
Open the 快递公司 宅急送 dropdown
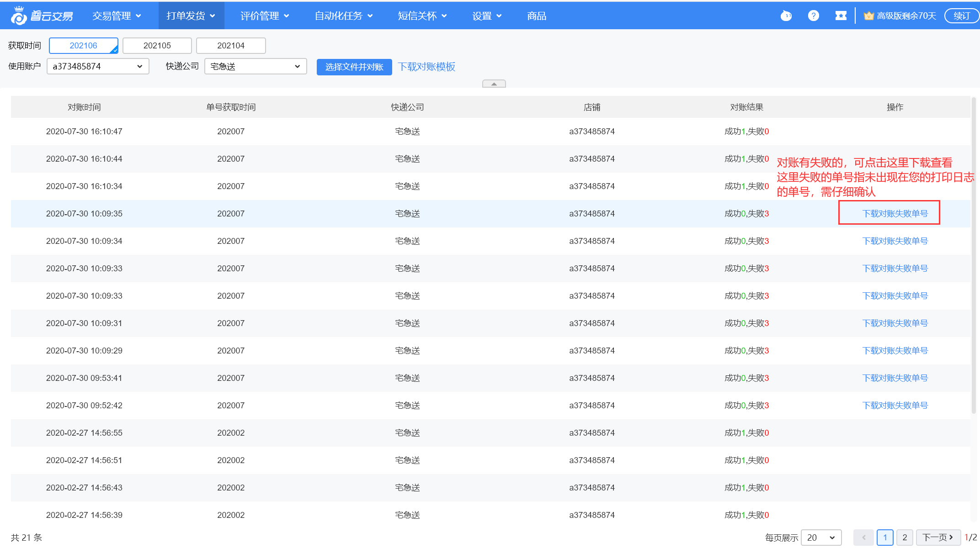pos(255,67)
